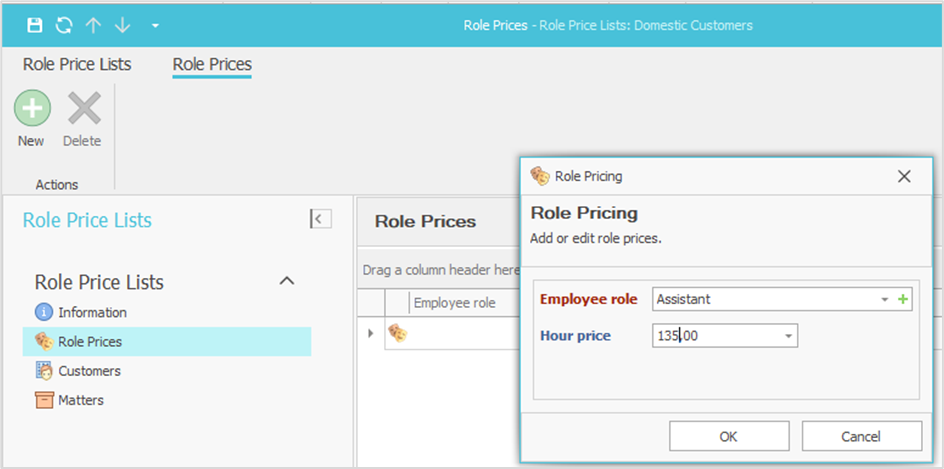Viewport: 944px width, 469px height.
Task: Go to next record with down arrow
Action: [x=122, y=25]
